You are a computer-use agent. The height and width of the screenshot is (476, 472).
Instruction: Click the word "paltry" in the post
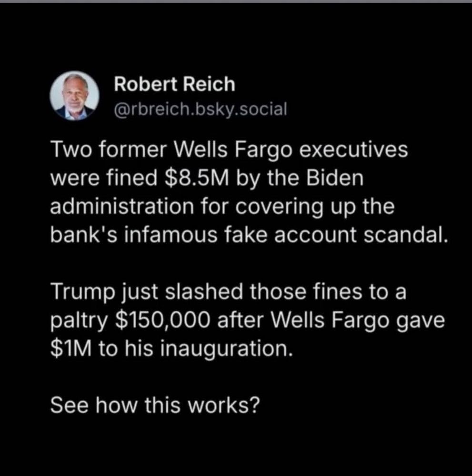point(79,321)
